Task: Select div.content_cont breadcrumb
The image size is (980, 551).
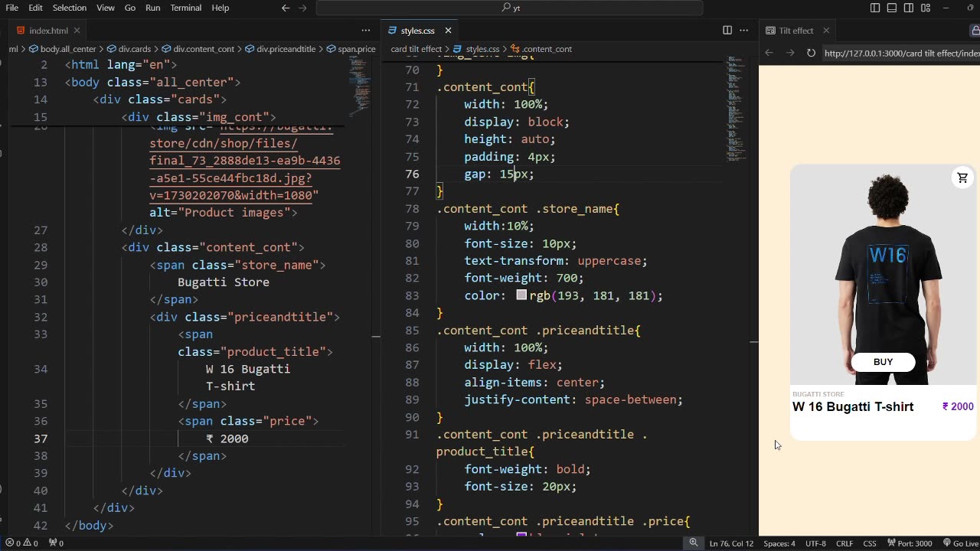Action: coord(198,49)
